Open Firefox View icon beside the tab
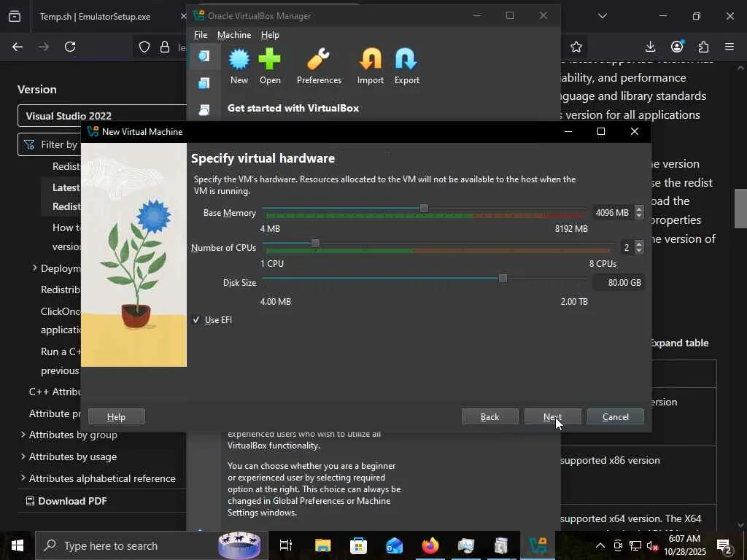Screen dimensions: 747x560 tap(15, 16)
